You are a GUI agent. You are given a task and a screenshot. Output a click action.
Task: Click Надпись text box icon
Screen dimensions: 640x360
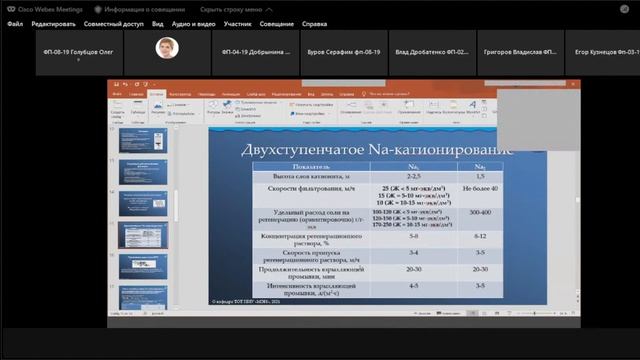[x=433, y=107]
